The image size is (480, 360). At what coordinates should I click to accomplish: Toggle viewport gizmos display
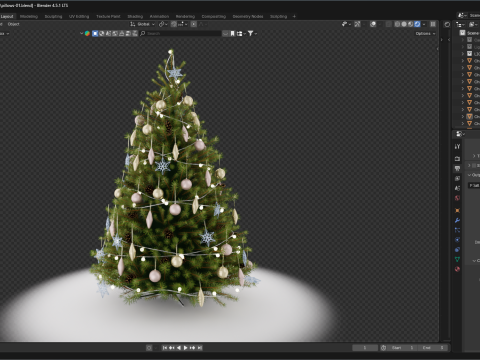tap(357, 24)
